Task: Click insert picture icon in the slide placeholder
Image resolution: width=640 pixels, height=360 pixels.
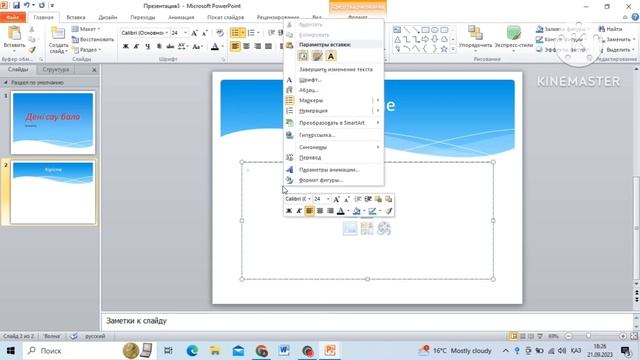Action: [350, 229]
